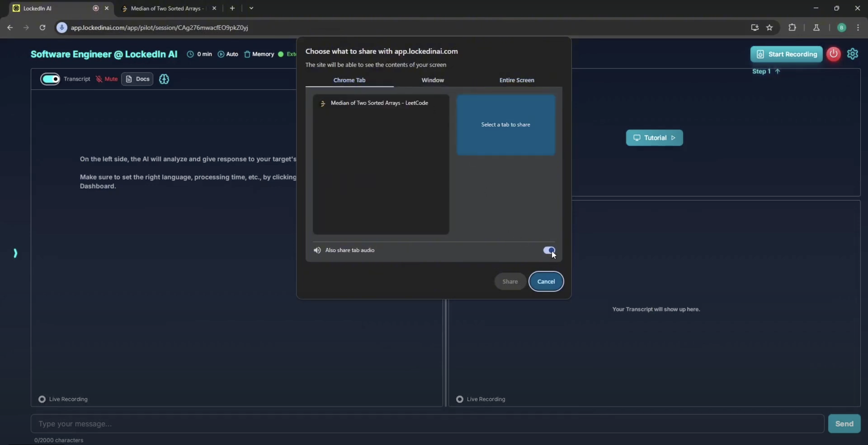The height and width of the screenshot is (445, 868).
Task: Open the settings gear icon
Action: point(852,54)
